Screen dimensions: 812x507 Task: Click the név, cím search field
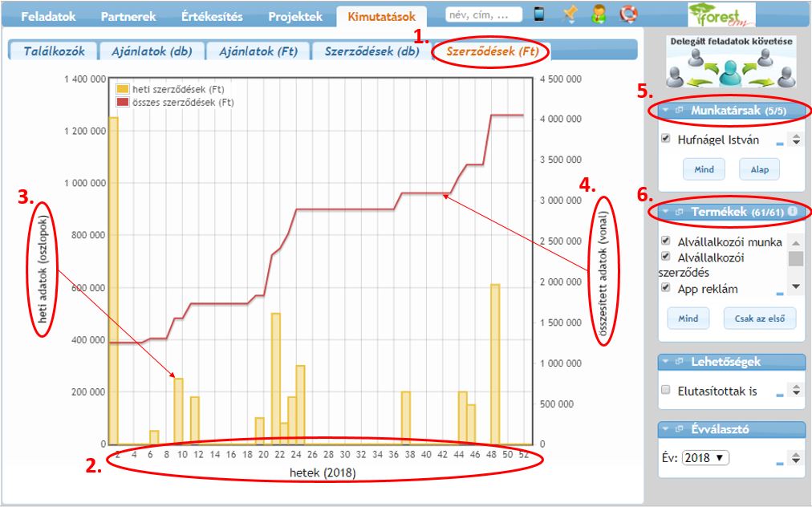click(x=483, y=14)
